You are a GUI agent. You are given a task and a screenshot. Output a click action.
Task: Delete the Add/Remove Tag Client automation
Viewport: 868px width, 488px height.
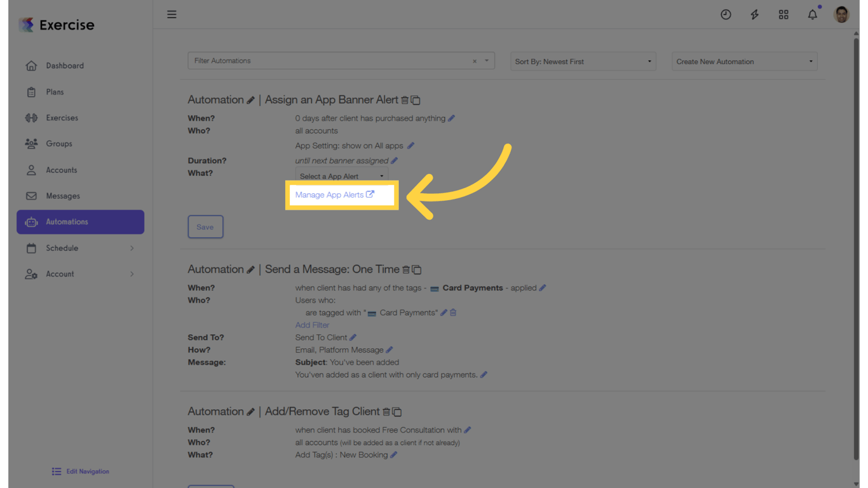click(x=386, y=412)
